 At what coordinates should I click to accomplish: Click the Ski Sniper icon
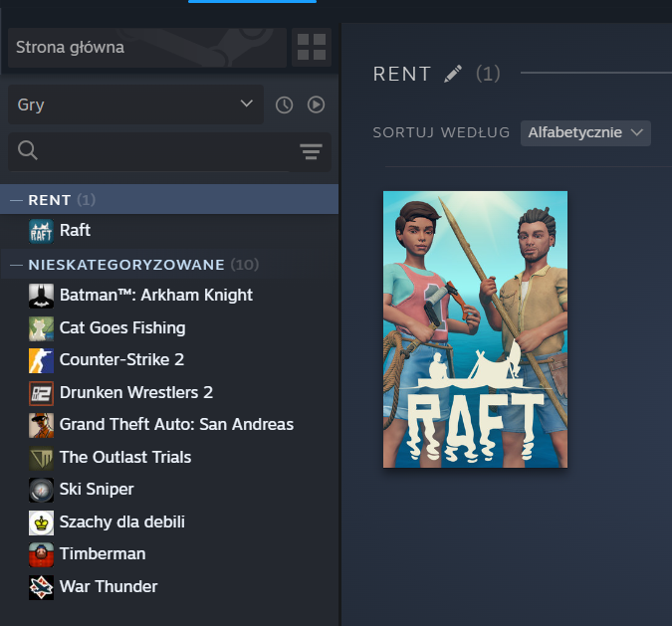(41, 491)
